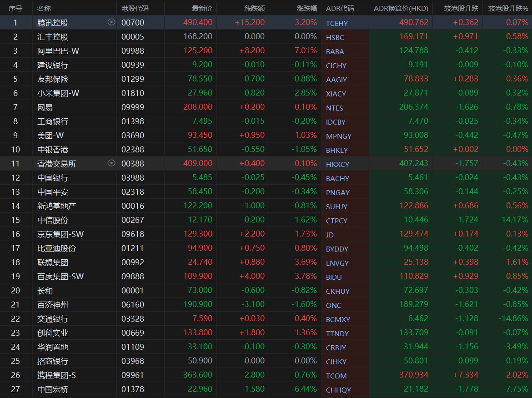Select 交通银行 stock name
Viewport: 532px width, 398px height.
pos(53,318)
